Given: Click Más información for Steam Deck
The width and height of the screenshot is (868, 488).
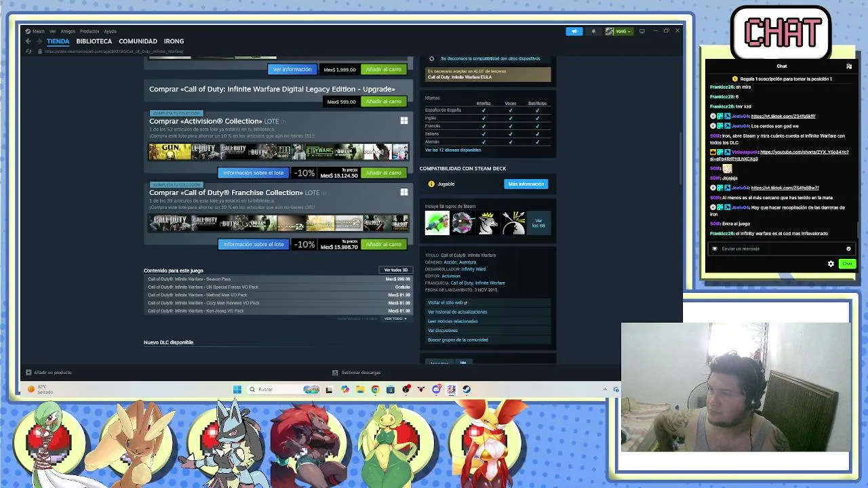Looking at the screenshot, I should [x=526, y=184].
